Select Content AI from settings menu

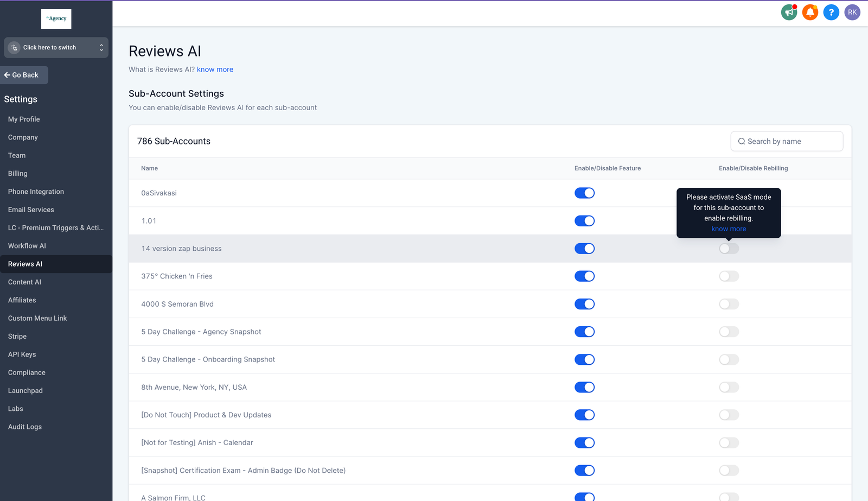24,282
